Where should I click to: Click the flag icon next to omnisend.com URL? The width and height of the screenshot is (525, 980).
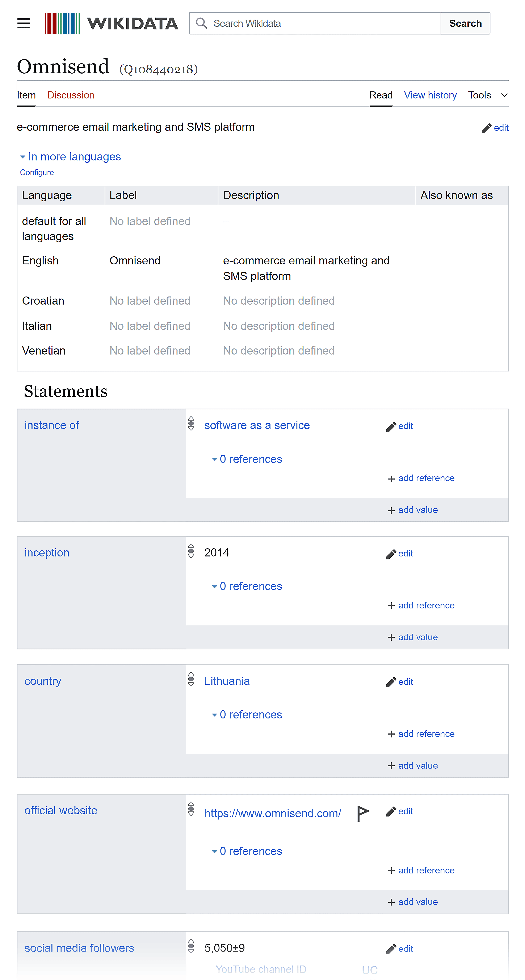363,813
